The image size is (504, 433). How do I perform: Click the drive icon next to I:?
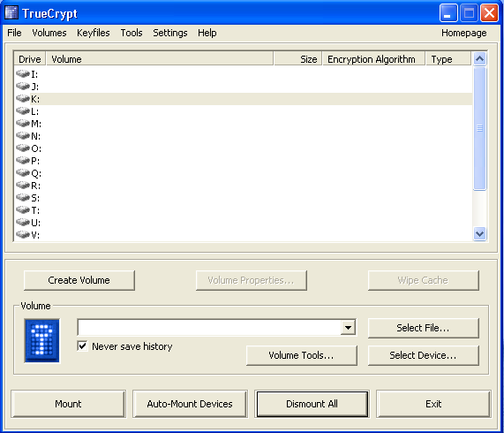23,73
